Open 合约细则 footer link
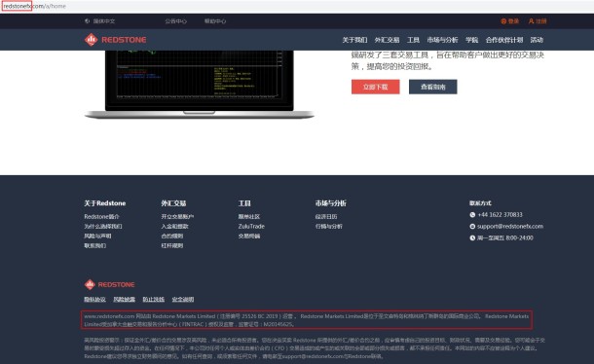Screen dimensions: 594x364 pyautogui.click(x=172, y=236)
